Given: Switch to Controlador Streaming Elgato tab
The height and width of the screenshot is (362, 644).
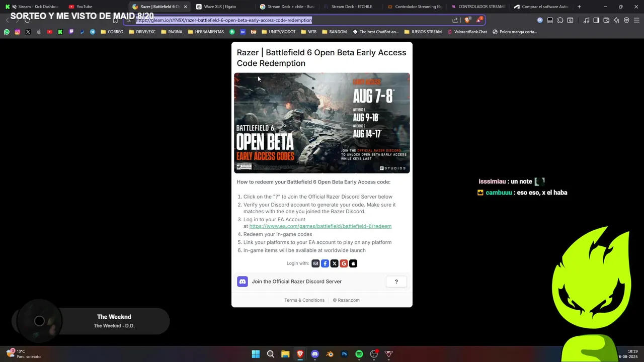Looking at the screenshot, I should click(x=414, y=7).
